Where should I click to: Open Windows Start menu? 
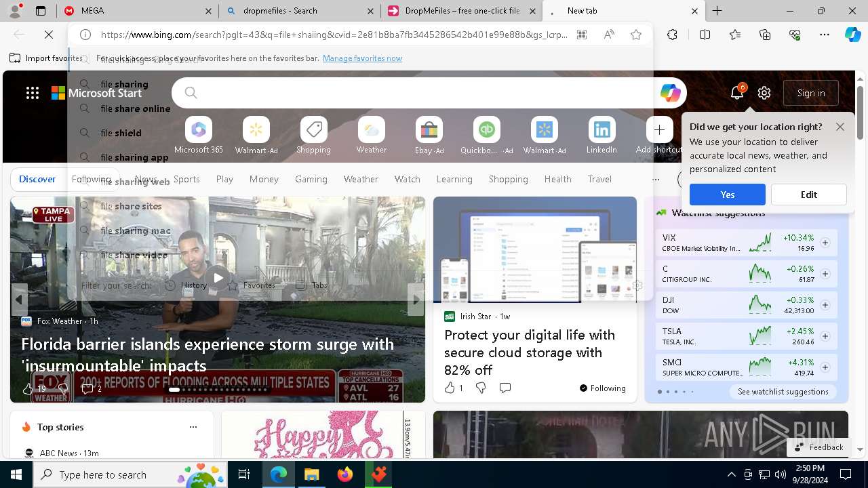pyautogui.click(x=16, y=474)
